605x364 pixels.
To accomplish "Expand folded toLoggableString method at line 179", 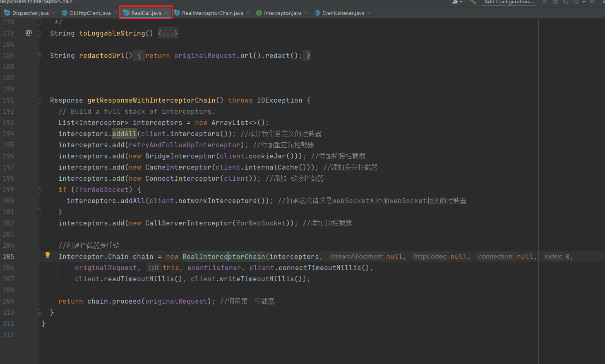I will point(39,33).
